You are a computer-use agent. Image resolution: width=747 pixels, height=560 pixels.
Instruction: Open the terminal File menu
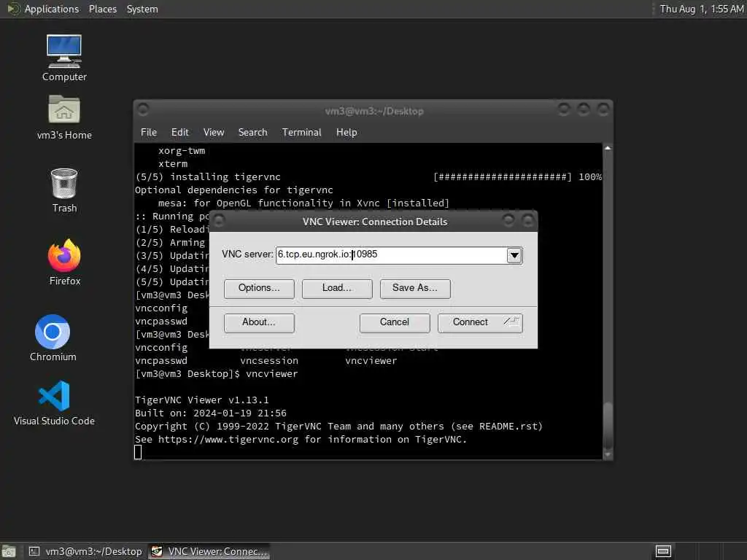coord(149,133)
